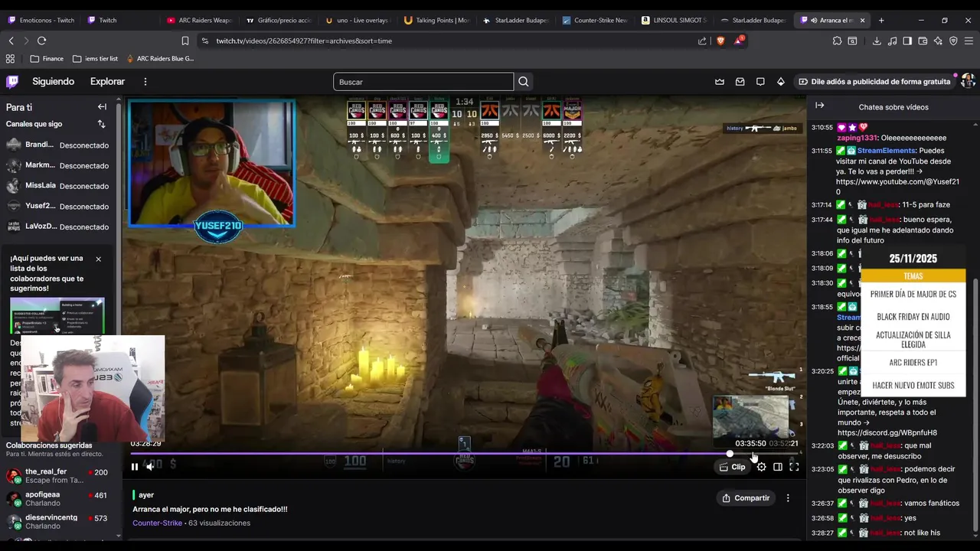Screen dimensions: 980x551
Task: Open Brave Rewards triangle icon
Action: [x=739, y=41]
